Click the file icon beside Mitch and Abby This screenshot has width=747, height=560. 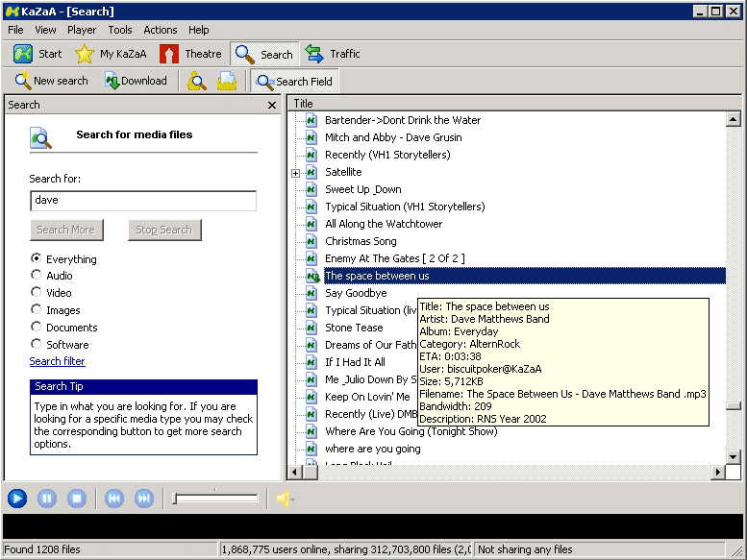311,137
